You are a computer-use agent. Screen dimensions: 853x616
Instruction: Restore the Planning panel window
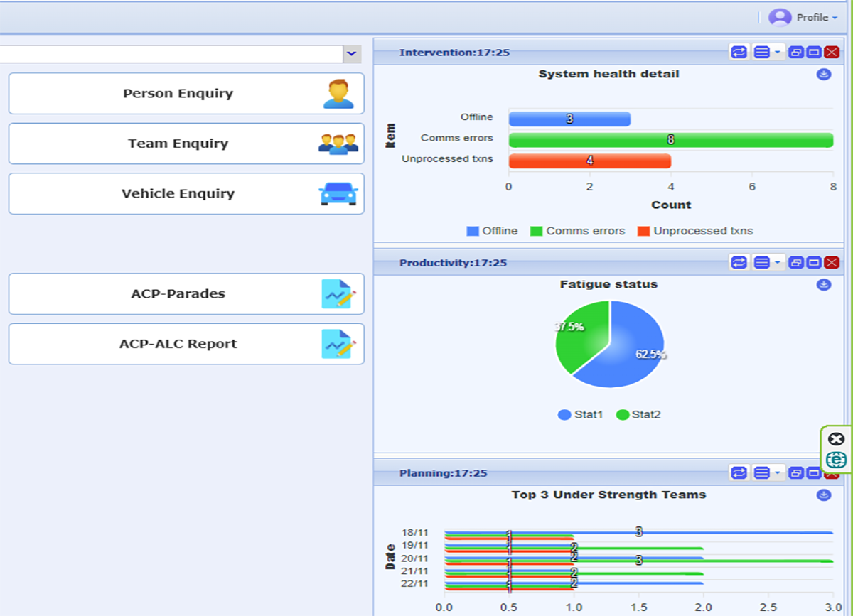[795, 473]
